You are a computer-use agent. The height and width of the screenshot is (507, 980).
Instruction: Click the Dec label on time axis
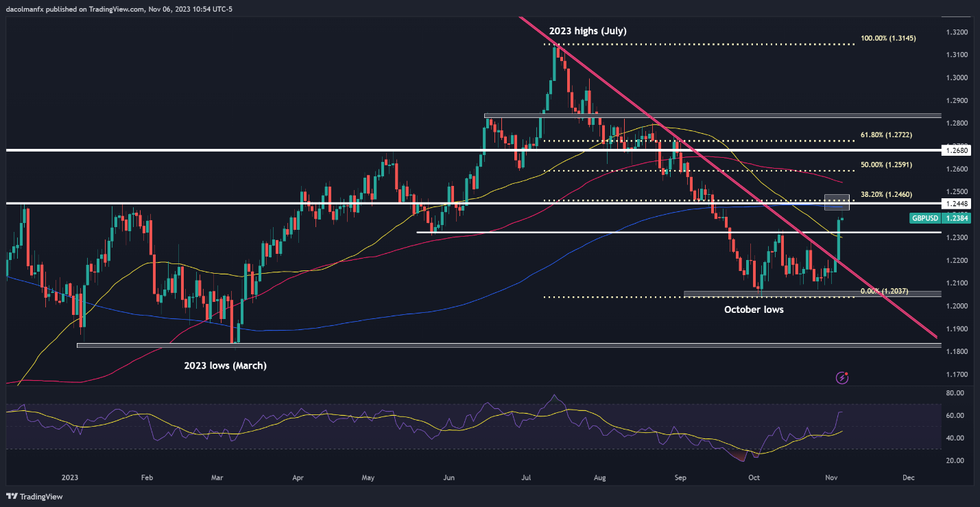tap(908, 477)
